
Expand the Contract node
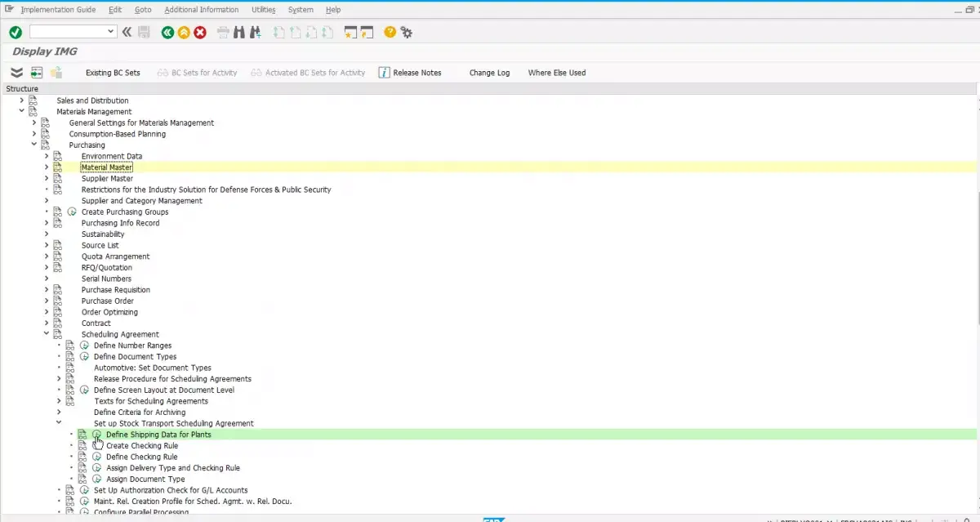[x=47, y=323]
